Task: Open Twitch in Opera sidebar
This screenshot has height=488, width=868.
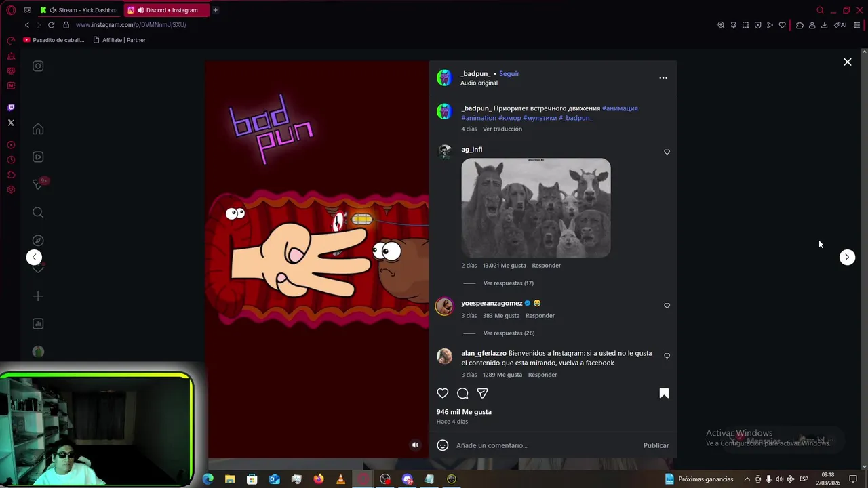Action: click(x=11, y=108)
